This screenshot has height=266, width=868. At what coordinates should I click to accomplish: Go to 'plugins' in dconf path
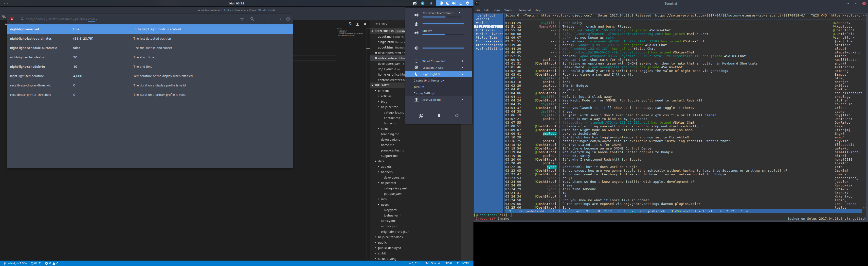coord(80,19)
